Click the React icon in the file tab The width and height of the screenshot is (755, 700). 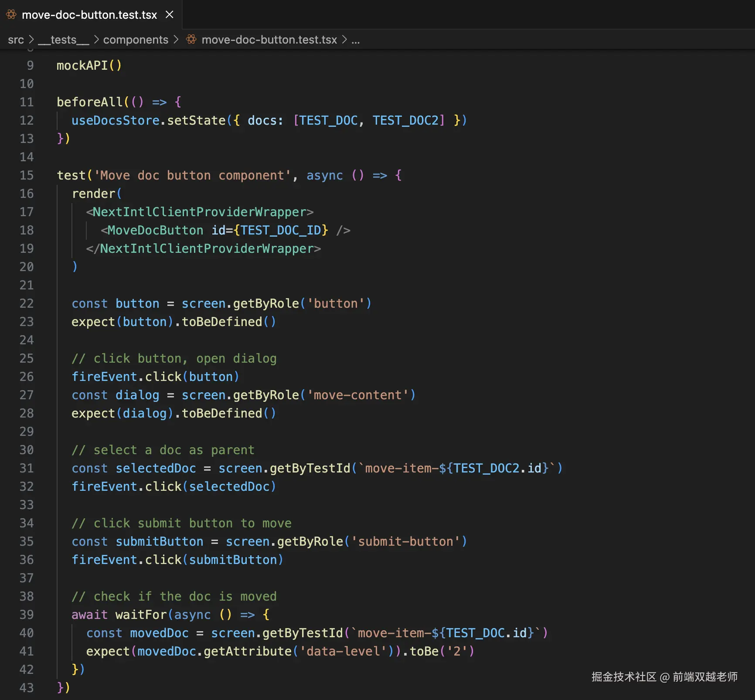pyautogui.click(x=11, y=15)
